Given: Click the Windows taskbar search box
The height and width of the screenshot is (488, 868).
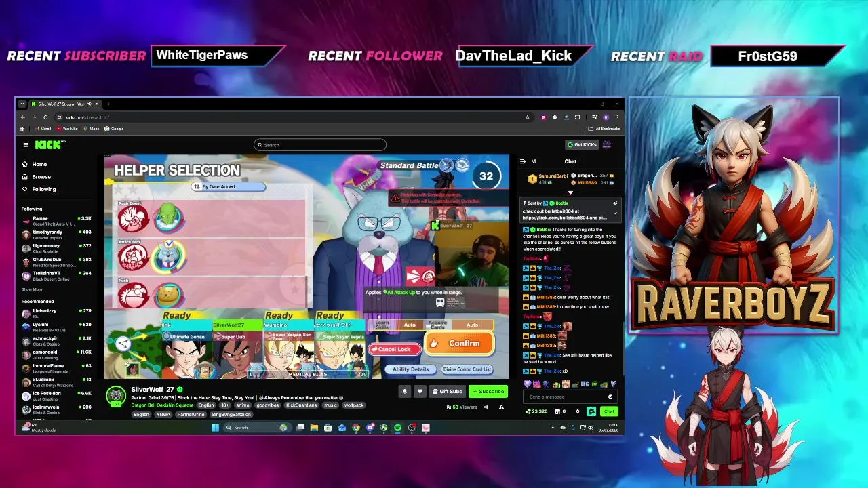Looking at the screenshot, I should coord(256,428).
